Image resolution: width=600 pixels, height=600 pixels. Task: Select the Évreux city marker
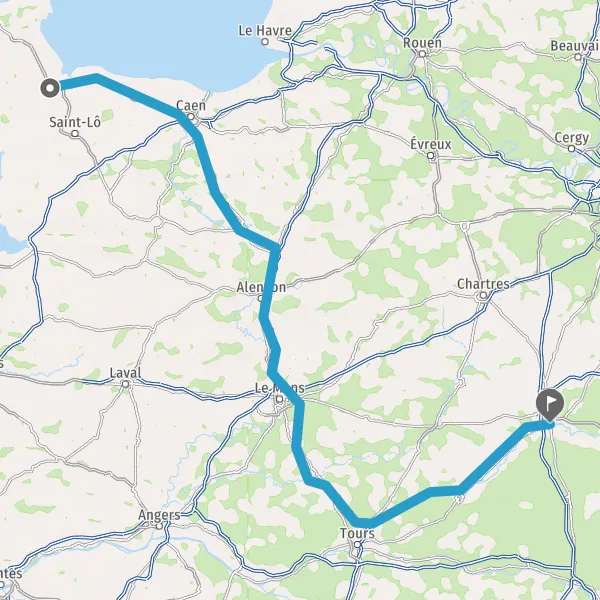430,155
